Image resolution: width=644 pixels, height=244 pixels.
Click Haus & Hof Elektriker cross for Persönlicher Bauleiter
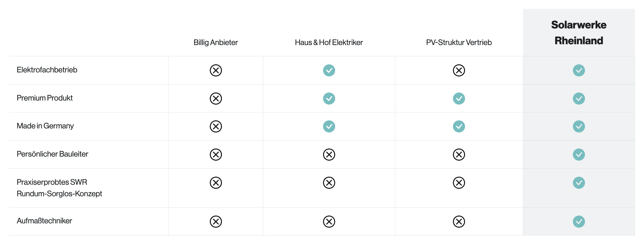coord(329,154)
